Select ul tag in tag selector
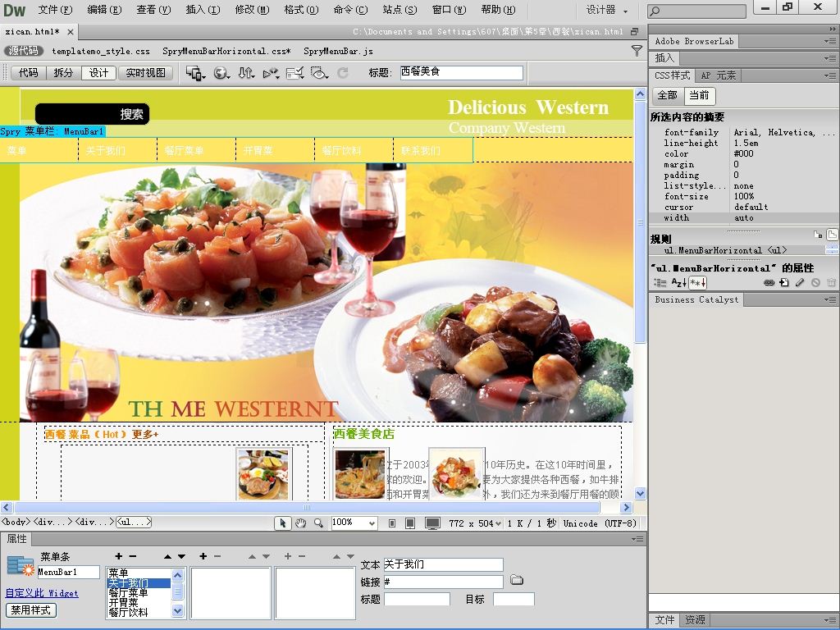This screenshot has height=630, width=840. point(134,522)
